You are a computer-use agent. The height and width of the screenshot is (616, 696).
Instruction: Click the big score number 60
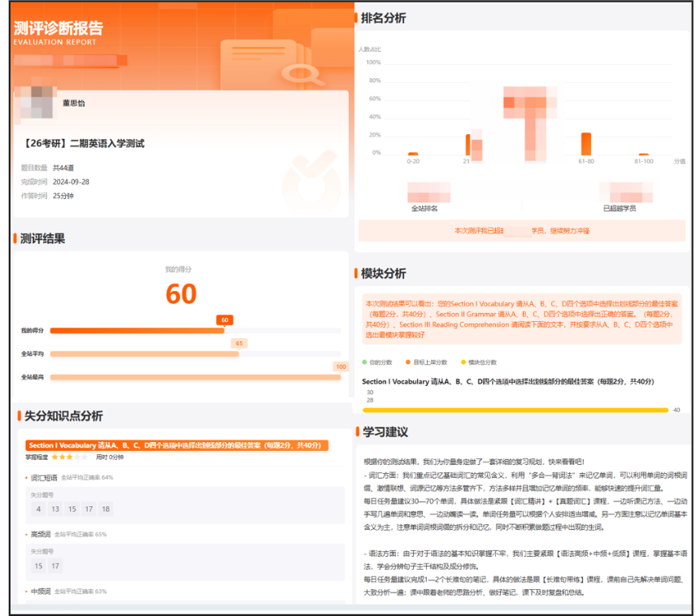coord(181,294)
